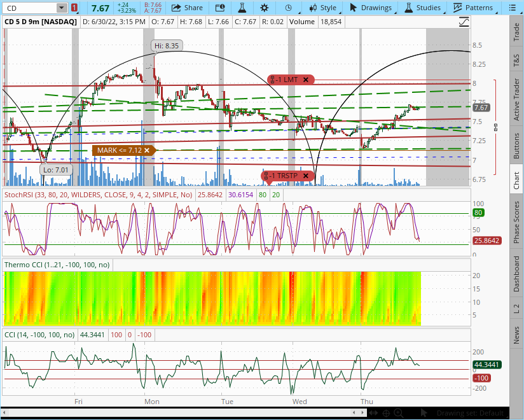Toggle the chart scale icon above price axis
The image size is (524, 420).
tap(465, 21)
